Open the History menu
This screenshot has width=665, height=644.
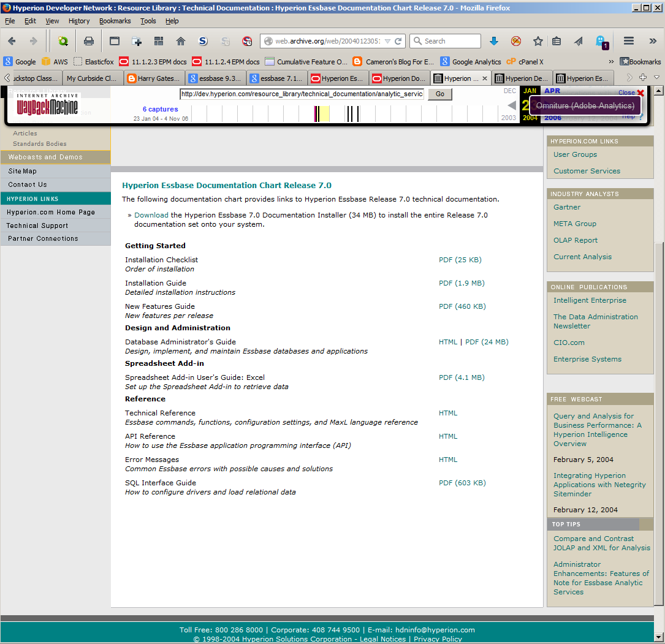(x=79, y=21)
